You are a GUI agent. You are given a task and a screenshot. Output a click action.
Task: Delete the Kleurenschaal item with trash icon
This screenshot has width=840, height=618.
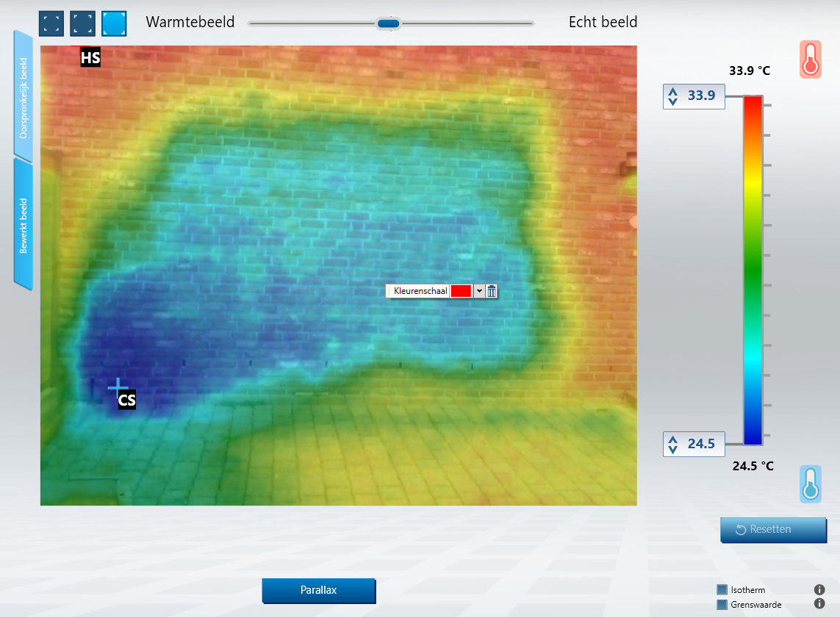click(x=492, y=291)
